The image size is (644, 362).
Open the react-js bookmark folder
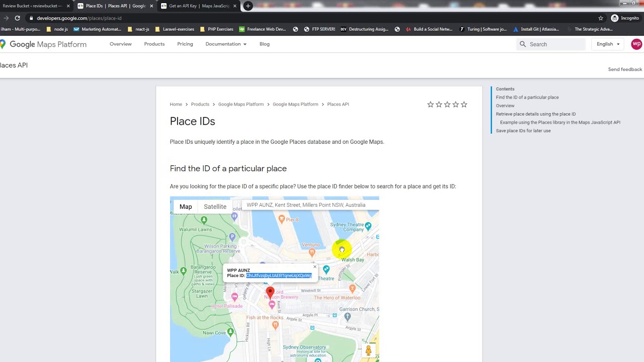[138, 29]
